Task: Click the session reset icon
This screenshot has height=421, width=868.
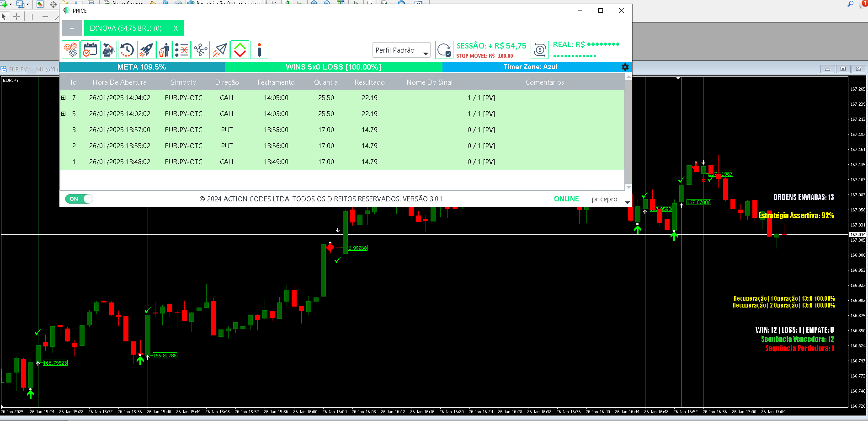Action: coord(444,50)
